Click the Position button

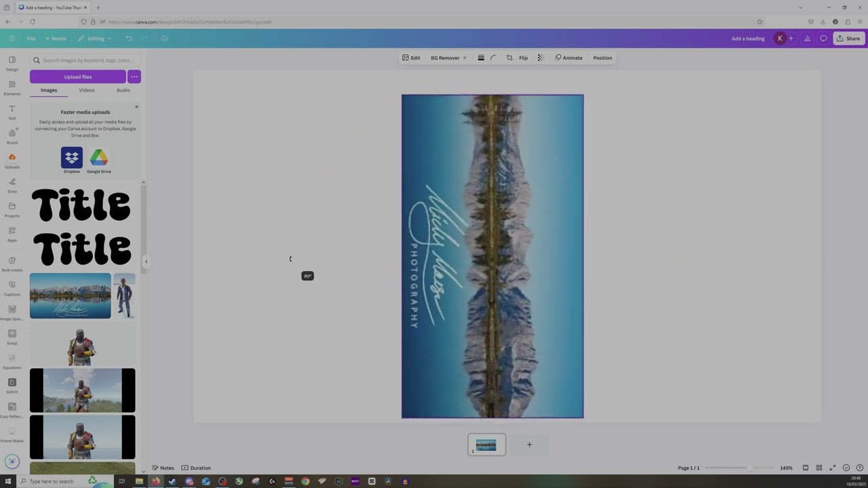click(x=603, y=58)
